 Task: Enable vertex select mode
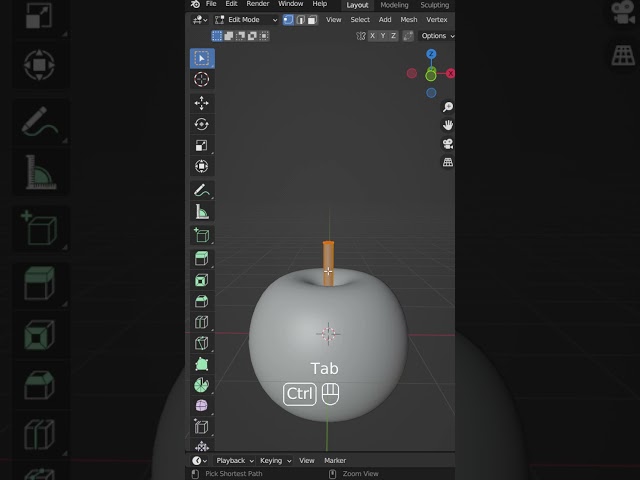tap(288, 20)
